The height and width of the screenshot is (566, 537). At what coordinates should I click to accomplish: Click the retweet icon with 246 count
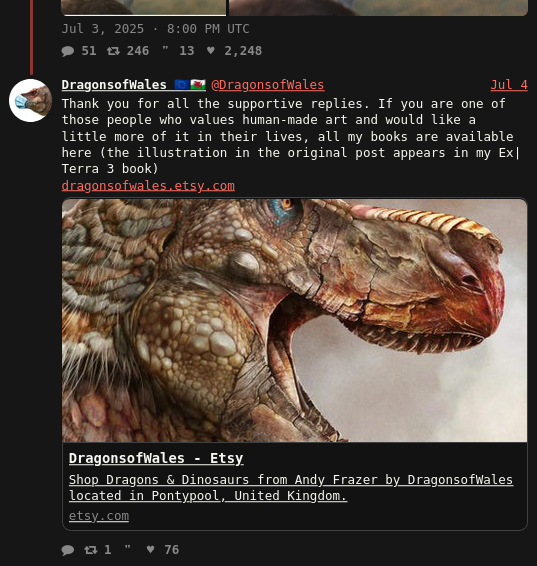[x=113, y=51]
